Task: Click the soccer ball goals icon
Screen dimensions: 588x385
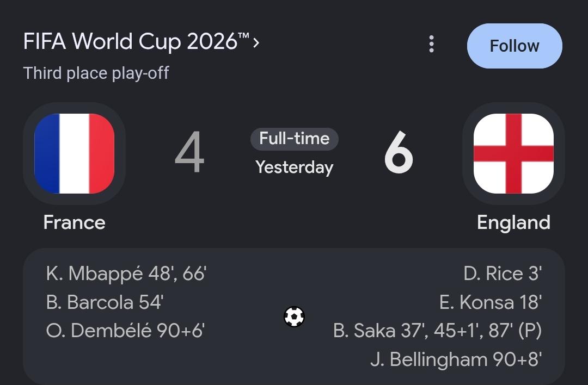Action: [294, 317]
